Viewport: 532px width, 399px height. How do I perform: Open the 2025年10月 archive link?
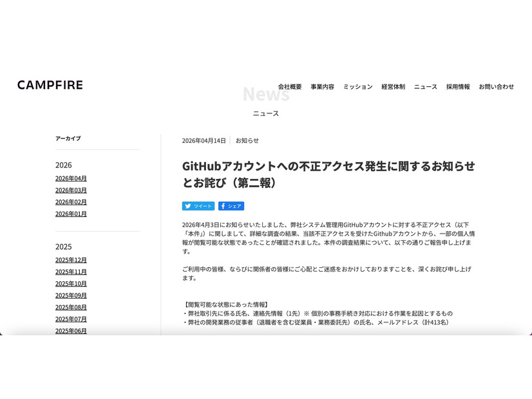(x=71, y=284)
